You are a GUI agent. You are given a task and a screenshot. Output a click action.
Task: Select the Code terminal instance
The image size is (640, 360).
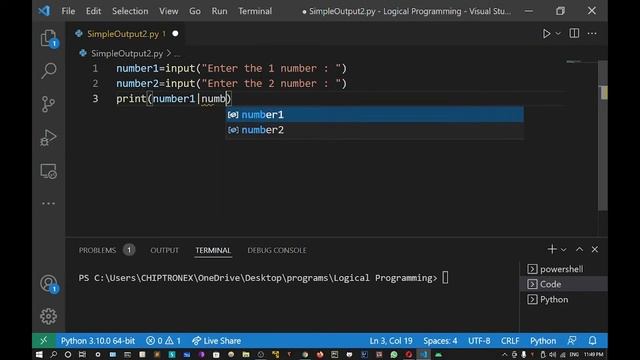pyautogui.click(x=563, y=284)
